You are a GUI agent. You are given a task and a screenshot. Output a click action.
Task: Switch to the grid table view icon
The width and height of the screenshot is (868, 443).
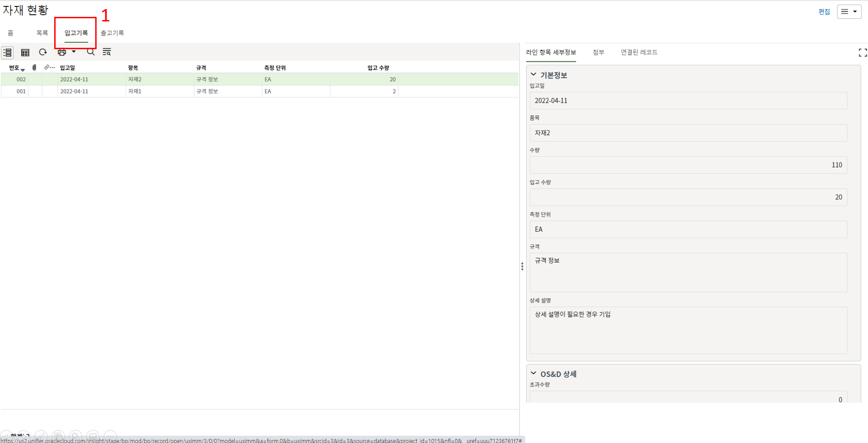[x=25, y=52]
